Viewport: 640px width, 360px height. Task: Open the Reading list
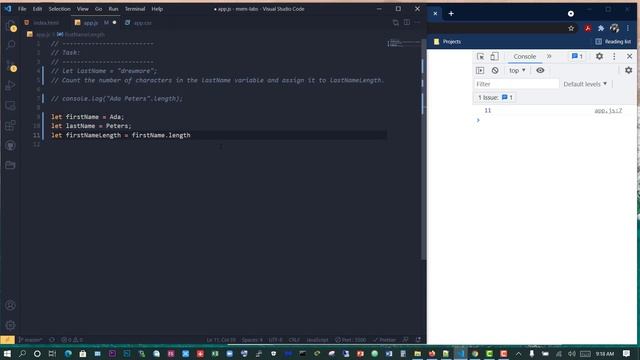tap(613, 42)
